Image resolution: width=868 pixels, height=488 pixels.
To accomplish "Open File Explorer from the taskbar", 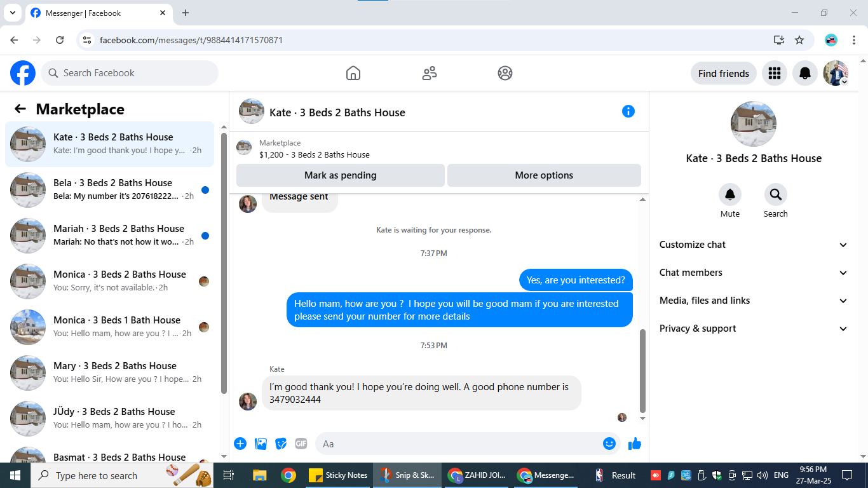I will (x=259, y=475).
